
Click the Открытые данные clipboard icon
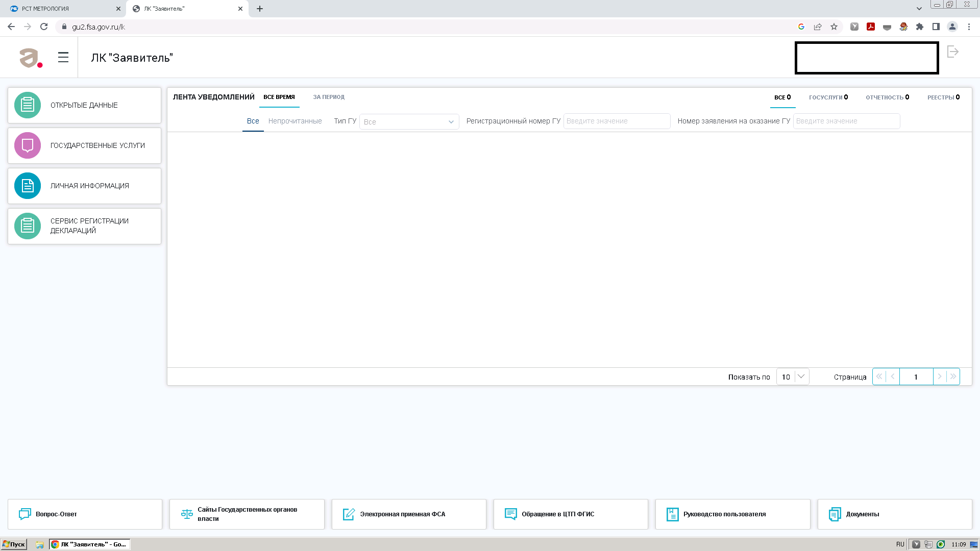pyautogui.click(x=28, y=105)
